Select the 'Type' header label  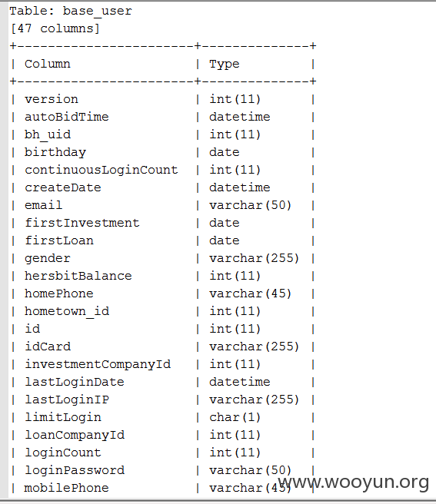point(225,65)
